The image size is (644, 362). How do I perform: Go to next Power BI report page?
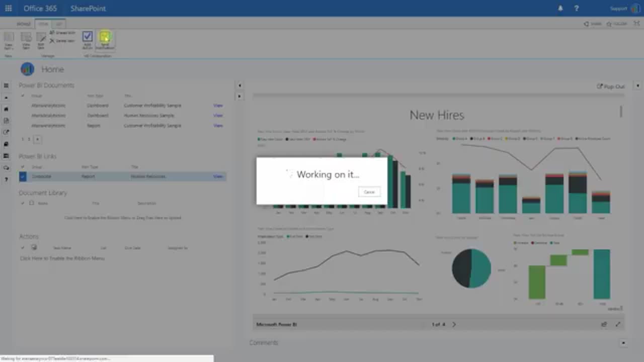coord(454,324)
